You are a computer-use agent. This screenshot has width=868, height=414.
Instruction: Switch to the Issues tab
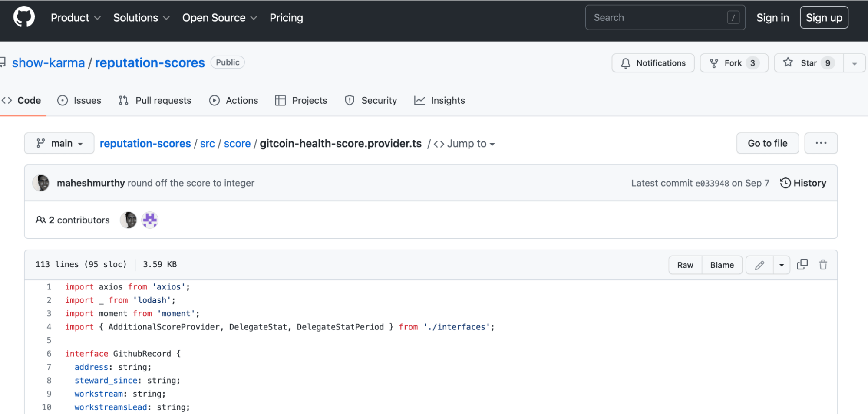click(79, 100)
